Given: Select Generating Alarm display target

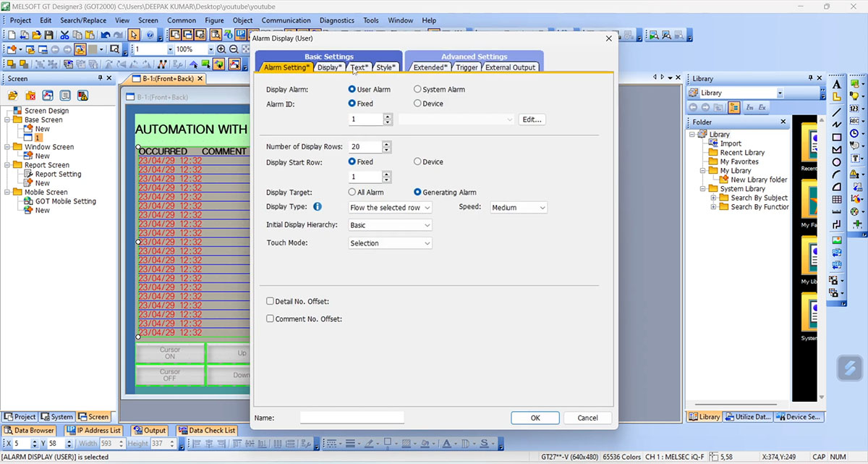Looking at the screenshot, I should click(x=417, y=193).
